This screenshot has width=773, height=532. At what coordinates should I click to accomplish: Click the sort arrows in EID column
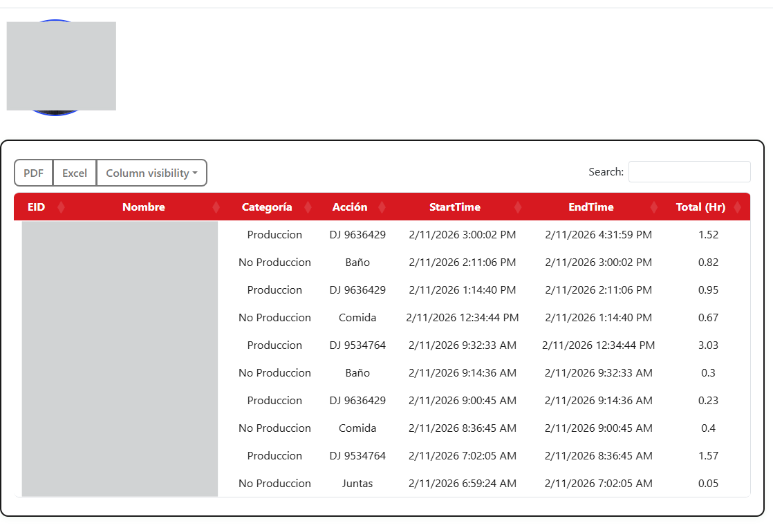point(61,207)
